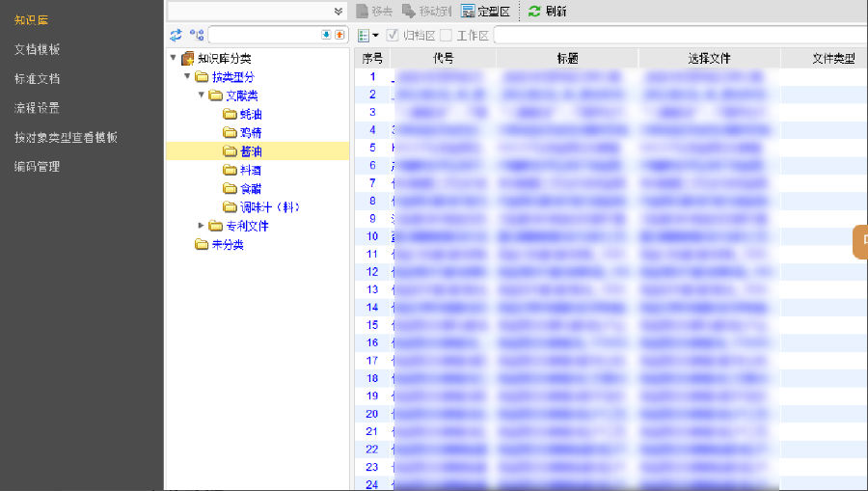The image size is (868, 491).
Task: Select the 专利文件 folder
Action: click(247, 226)
